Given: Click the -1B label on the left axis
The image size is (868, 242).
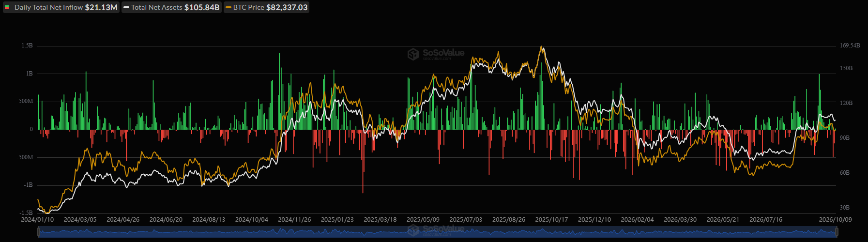Looking at the screenshot, I should pos(28,185).
